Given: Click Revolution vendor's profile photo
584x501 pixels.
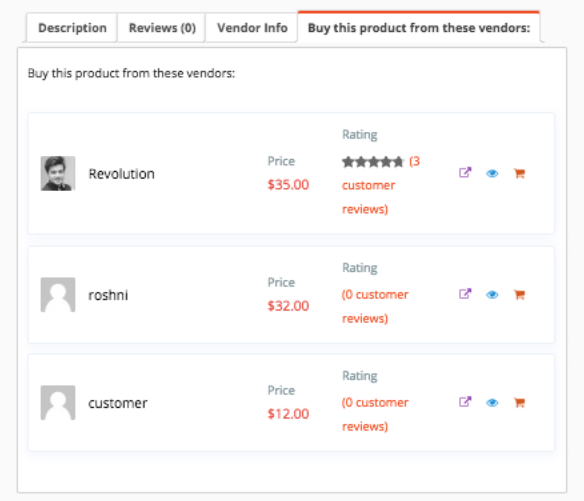Looking at the screenshot, I should tap(58, 173).
